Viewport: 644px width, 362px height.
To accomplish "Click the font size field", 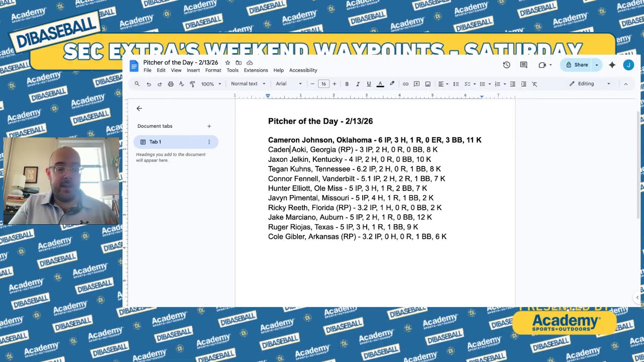I will coord(324,84).
